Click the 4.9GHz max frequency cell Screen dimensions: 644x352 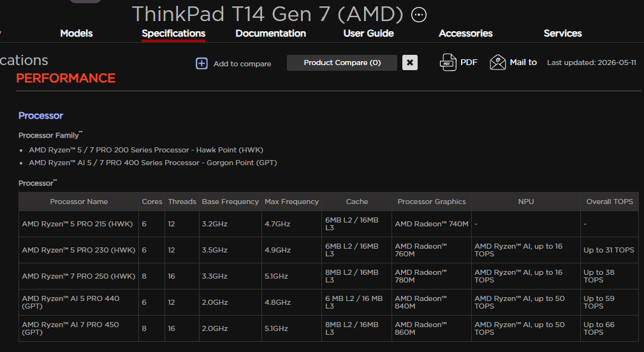pyautogui.click(x=291, y=250)
